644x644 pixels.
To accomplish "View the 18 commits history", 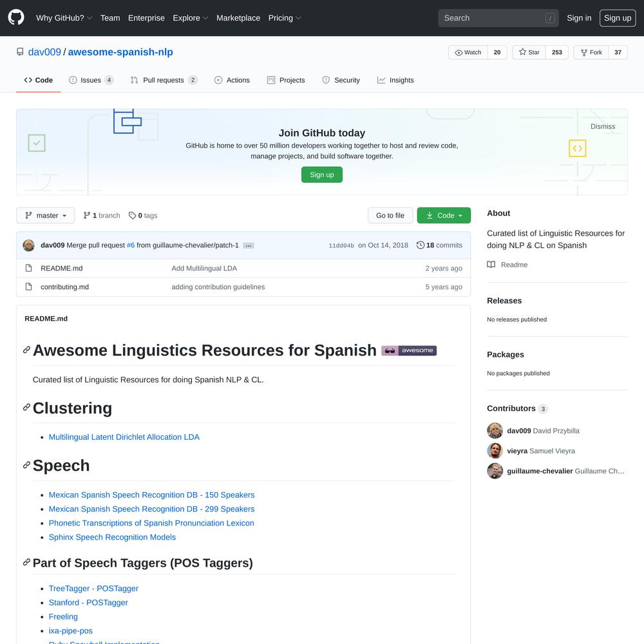I will (x=439, y=245).
